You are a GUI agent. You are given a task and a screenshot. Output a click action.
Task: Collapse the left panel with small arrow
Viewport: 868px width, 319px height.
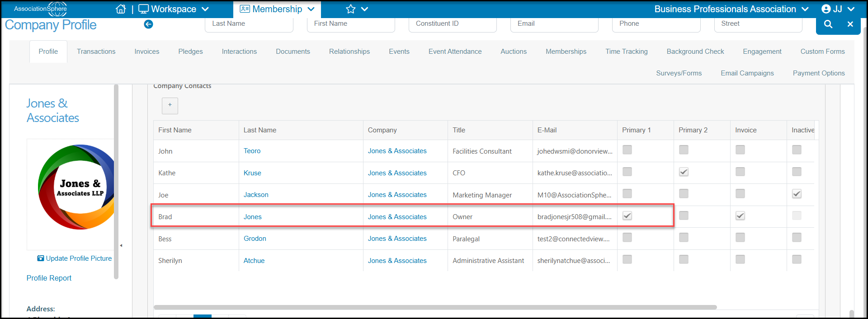click(x=121, y=245)
